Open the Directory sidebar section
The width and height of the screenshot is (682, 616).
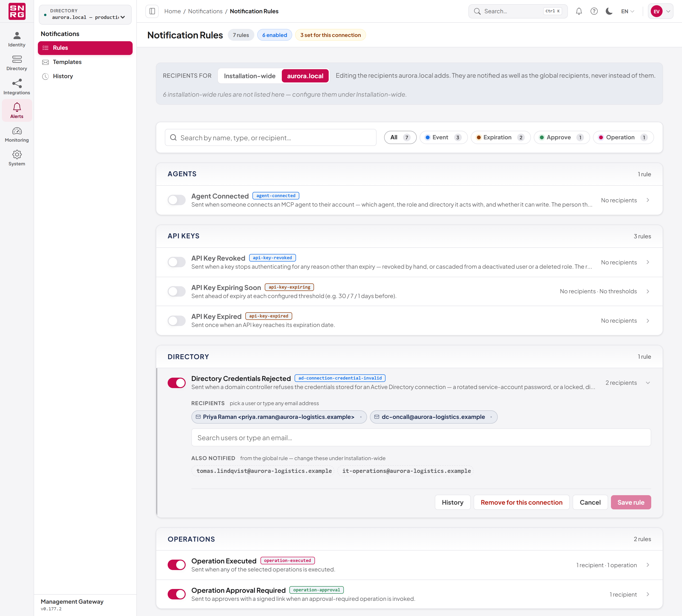click(17, 63)
